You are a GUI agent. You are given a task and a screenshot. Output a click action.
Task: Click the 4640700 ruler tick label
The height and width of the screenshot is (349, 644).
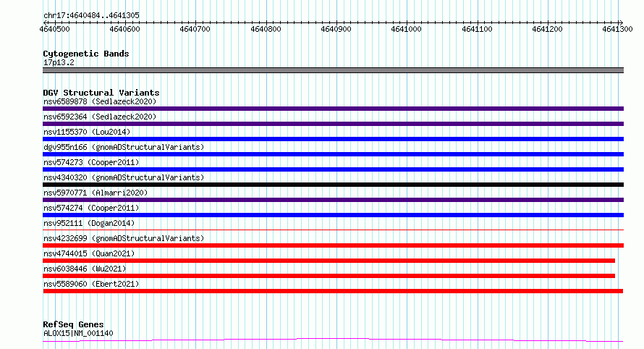[195, 29]
